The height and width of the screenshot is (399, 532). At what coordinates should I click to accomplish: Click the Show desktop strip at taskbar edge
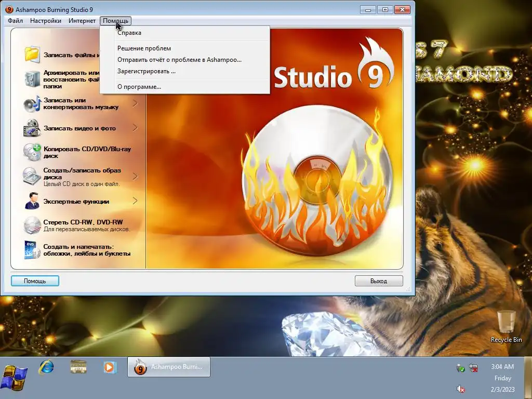click(x=528, y=378)
